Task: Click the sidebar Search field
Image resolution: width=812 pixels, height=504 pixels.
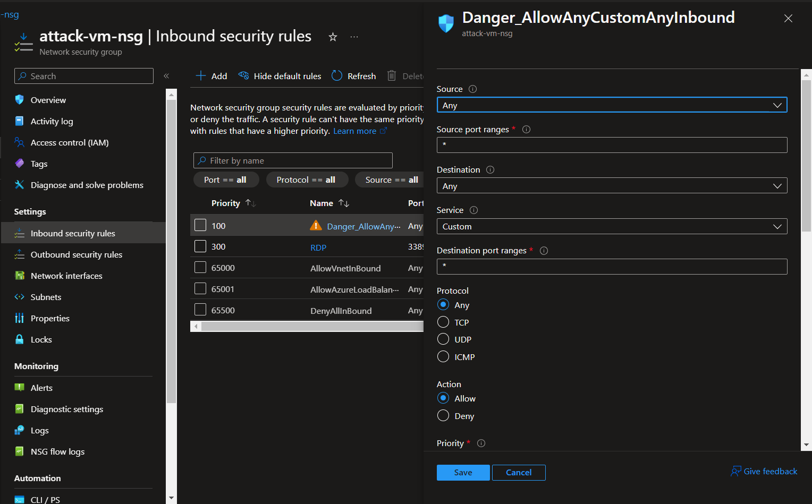Action: [x=84, y=76]
